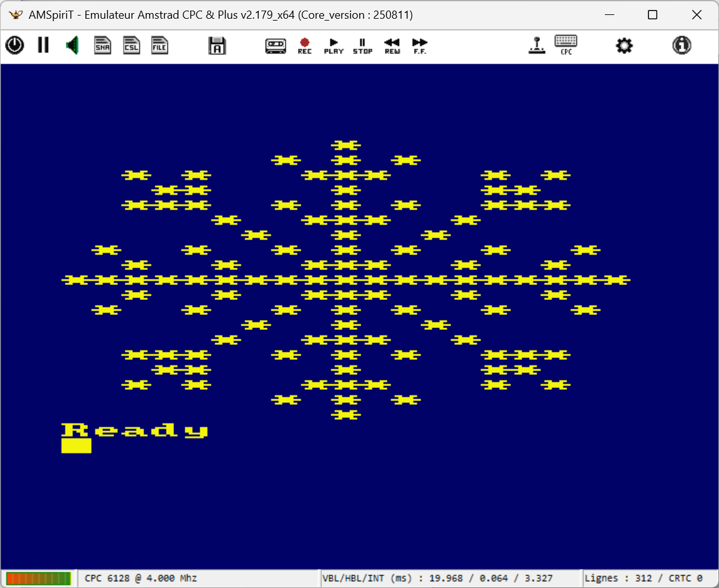This screenshot has width=719, height=588.
Task: Open the CSL script file icon
Action: click(131, 45)
